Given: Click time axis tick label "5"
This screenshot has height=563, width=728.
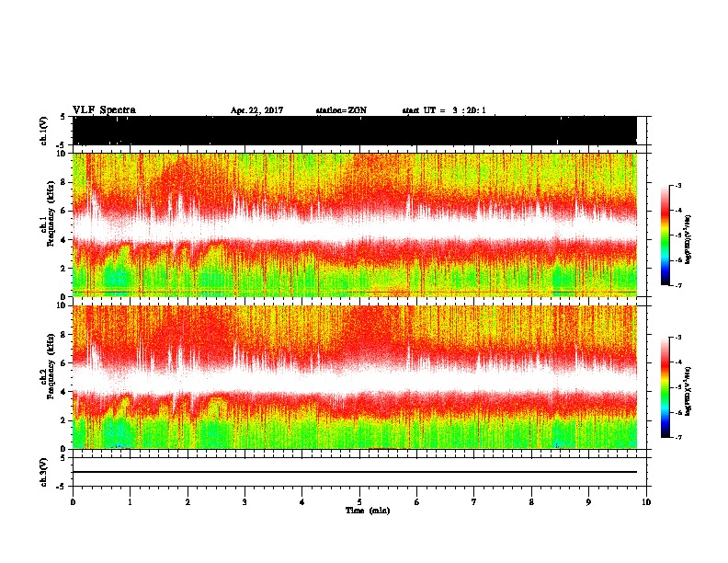Looking at the screenshot, I should tap(359, 502).
